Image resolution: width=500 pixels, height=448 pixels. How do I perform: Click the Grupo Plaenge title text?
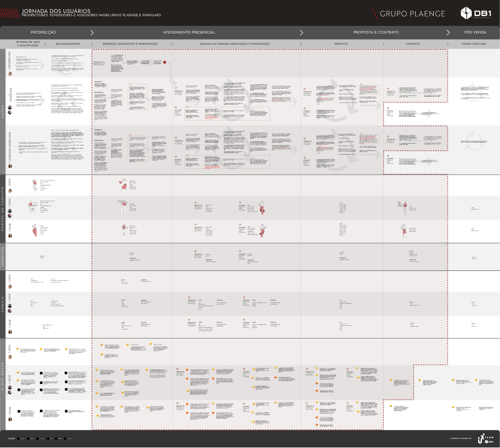412,14
